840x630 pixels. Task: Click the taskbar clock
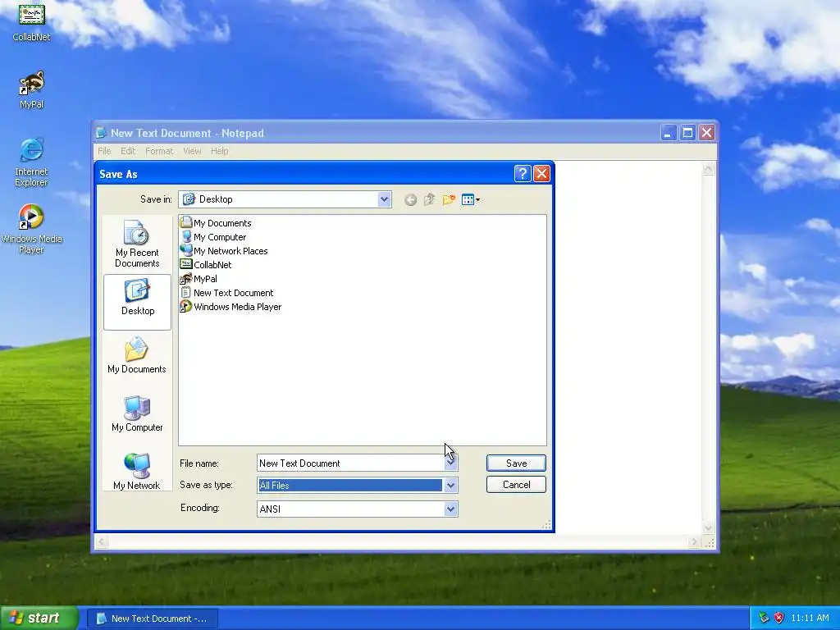click(x=810, y=619)
